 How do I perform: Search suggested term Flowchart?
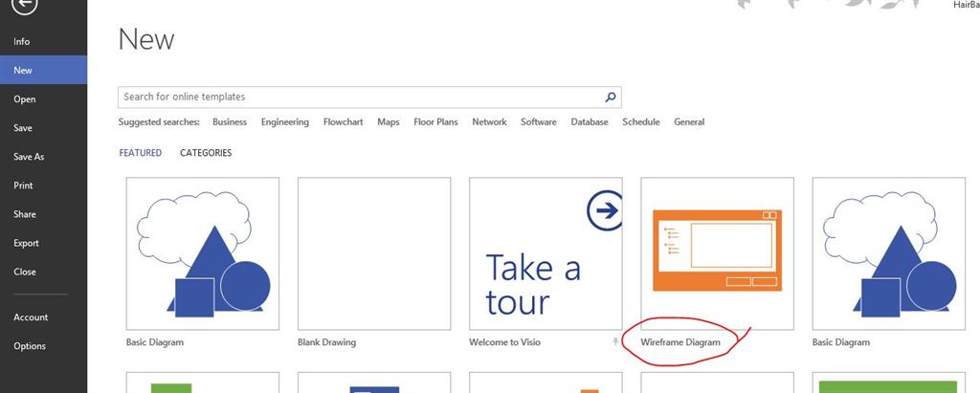click(344, 121)
